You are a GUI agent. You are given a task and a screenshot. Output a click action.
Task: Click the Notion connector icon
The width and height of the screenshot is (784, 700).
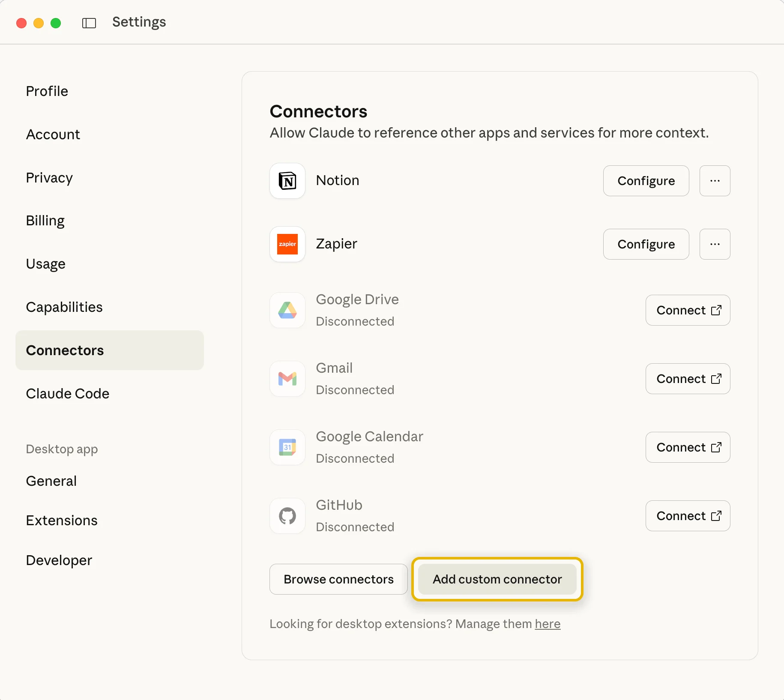(x=287, y=181)
